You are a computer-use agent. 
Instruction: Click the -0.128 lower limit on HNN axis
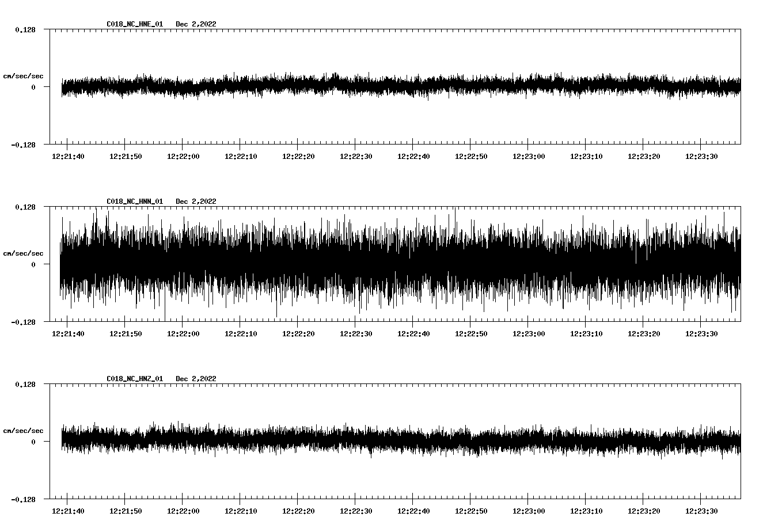tap(23, 322)
